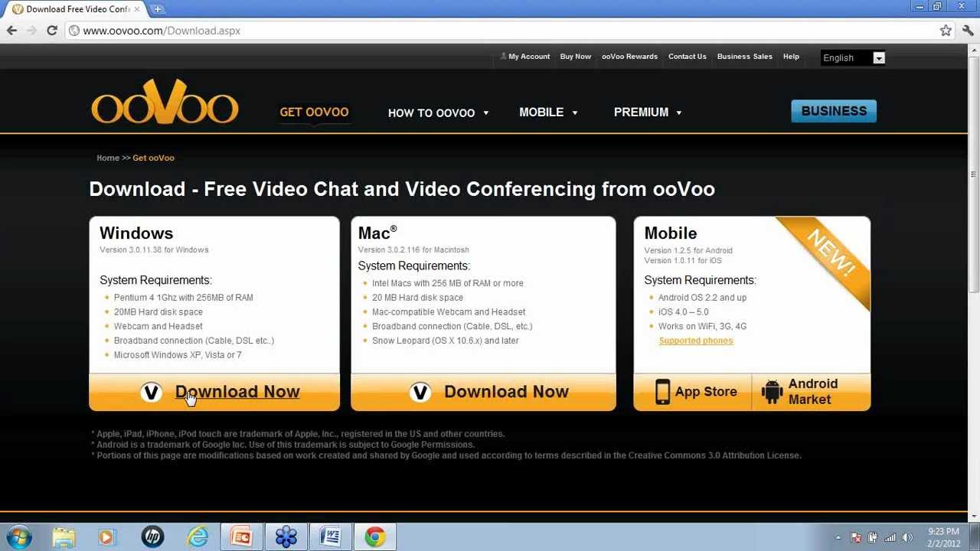Click 'Pentium 4 1Ghz with 256MB of RAM'
980x551 pixels.
click(184, 298)
